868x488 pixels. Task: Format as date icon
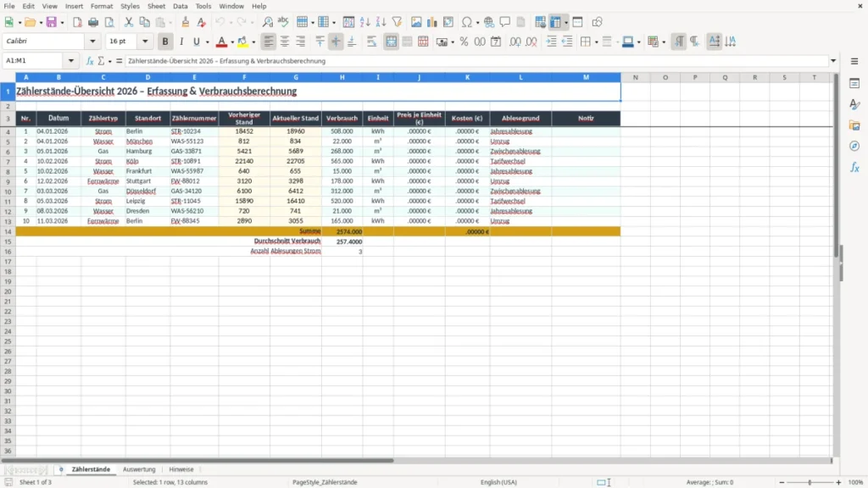pyautogui.click(x=496, y=42)
